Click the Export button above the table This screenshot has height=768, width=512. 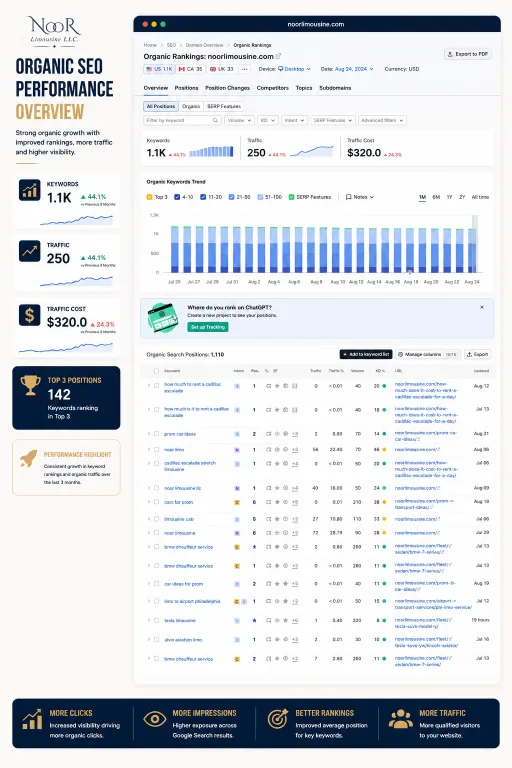click(477, 354)
